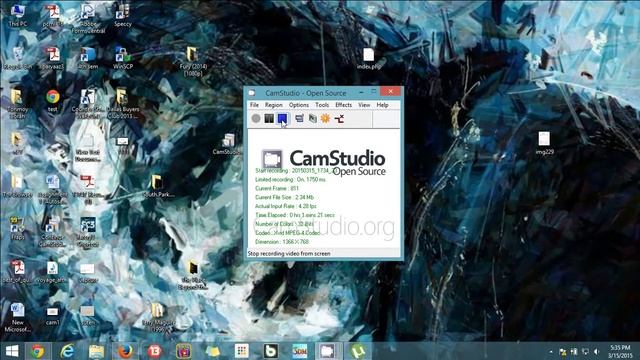The width and height of the screenshot is (640, 360).
Task: Select Adobe FormsCentral desktop shortcut
Action: 88,18
